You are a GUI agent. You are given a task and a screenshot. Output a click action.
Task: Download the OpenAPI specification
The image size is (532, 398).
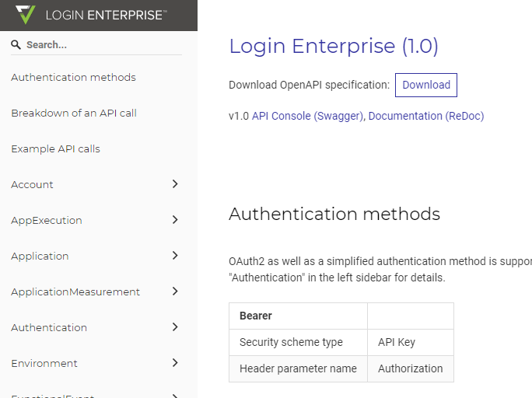[426, 85]
